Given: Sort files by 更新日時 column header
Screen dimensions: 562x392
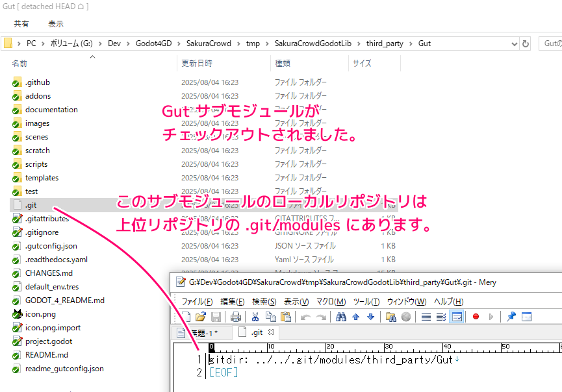Looking at the screenshot, I should [x=198, y=64].
